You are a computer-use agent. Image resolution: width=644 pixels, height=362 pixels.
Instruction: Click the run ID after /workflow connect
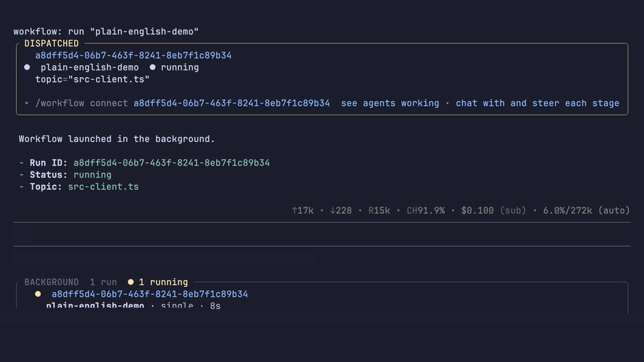click(x=231, y=103)
